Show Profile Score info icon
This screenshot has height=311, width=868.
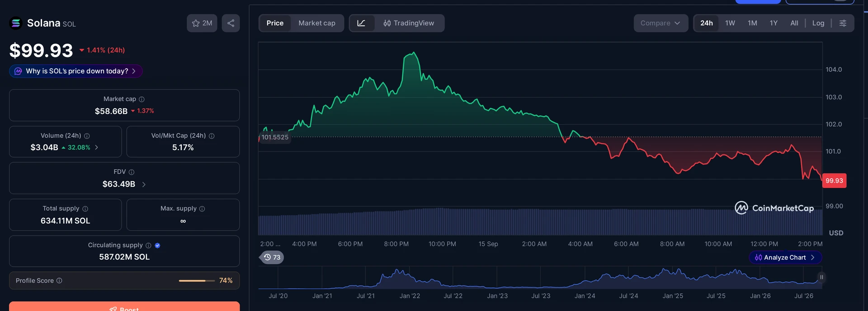coord(59,280)
